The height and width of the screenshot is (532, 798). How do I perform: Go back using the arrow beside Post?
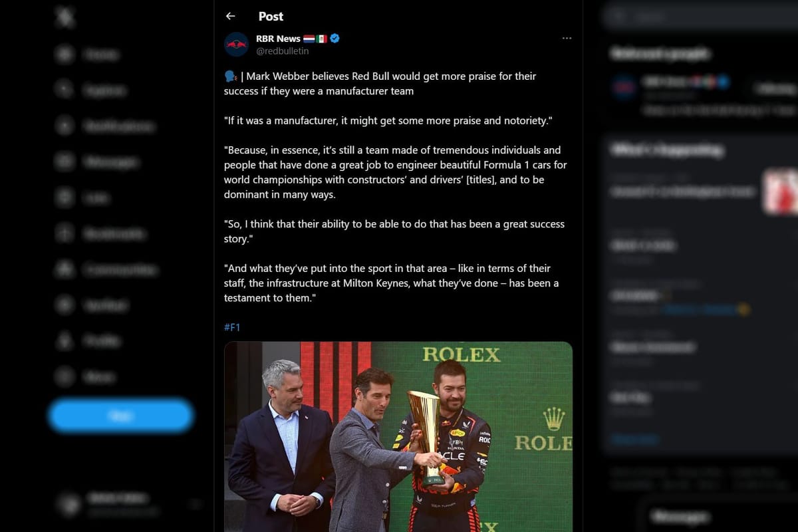[x=230, y=16]
